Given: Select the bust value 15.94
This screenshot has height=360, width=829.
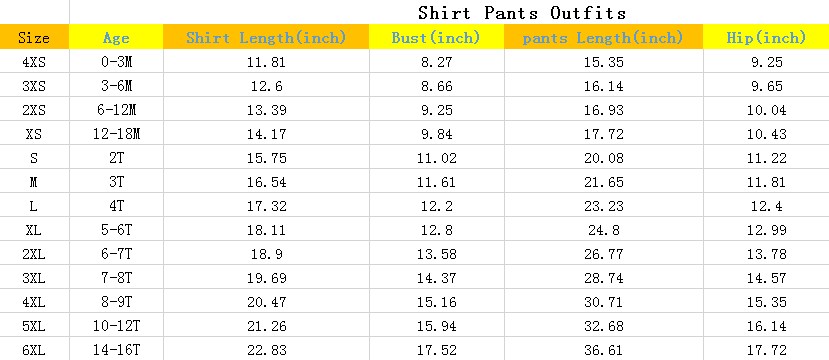Looking at the screenshot, I should point(437,326).
